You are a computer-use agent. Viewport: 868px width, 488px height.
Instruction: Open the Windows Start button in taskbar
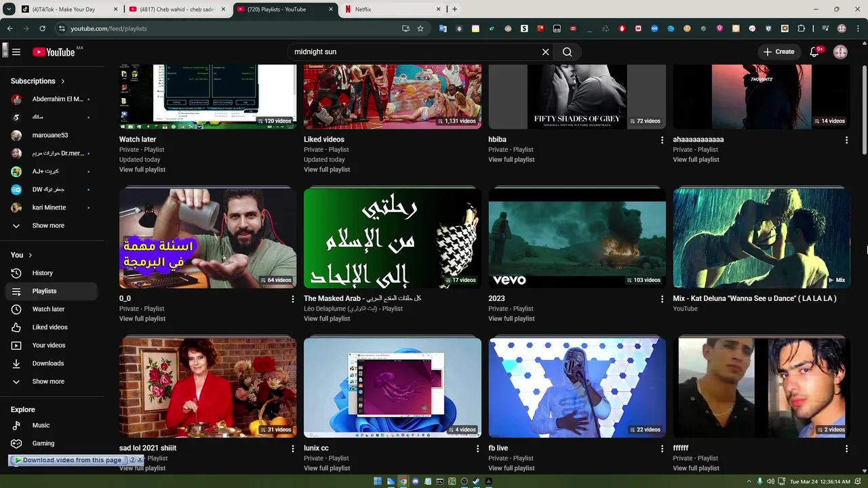pyautogui.click(x=378, y=481)
